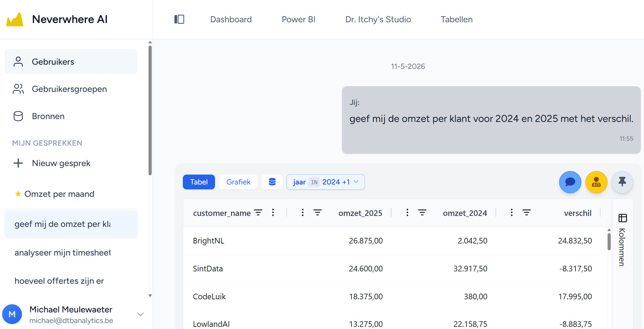Viewport: 644px width, 329px height.
Task: Click the plus icon for Nieuw gesprek
Action: click(x=18, y=163)
